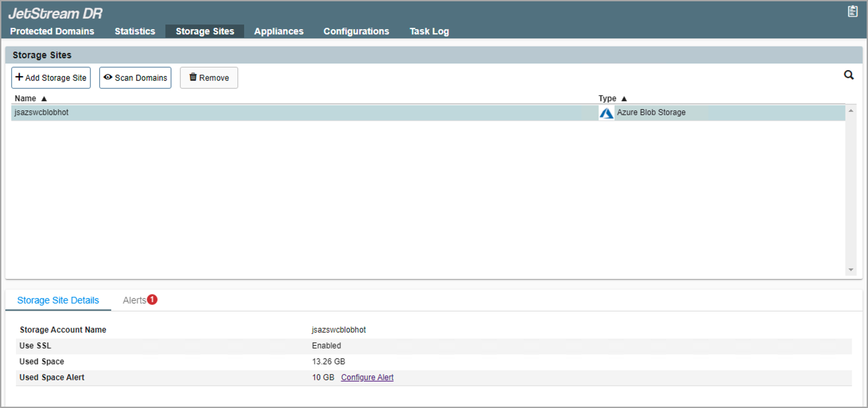Click the list scrollbar down arrow
The image size is (868, 408).
(x=851, y=270)
